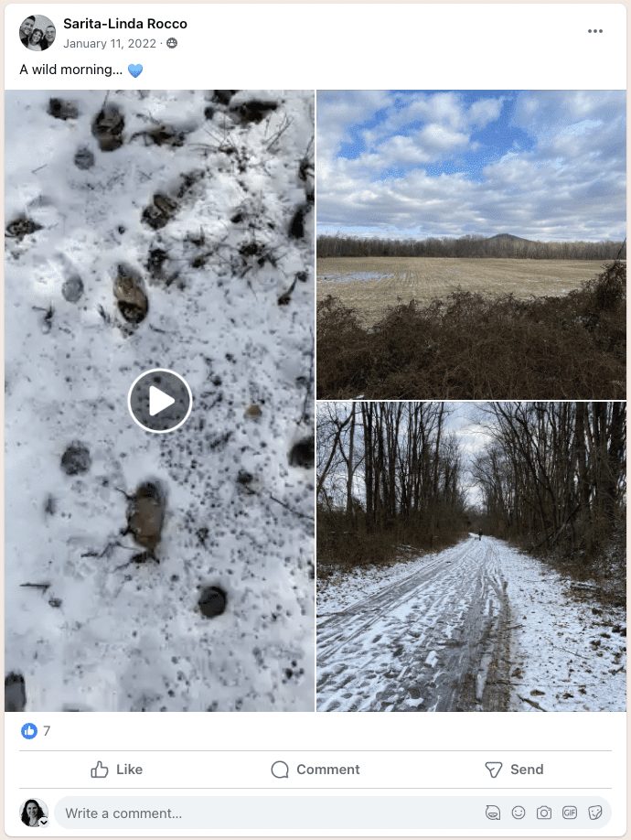Click Sarita-Linda Rocco's profile picture
Image resolution: width=631 pixels, height=840 pixels.
37,33
